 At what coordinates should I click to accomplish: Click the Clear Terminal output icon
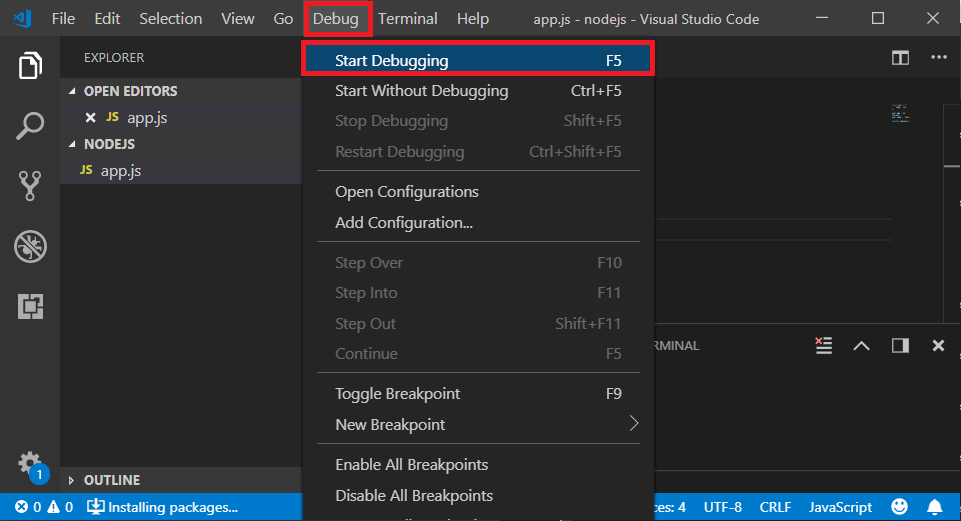(823, 345)
